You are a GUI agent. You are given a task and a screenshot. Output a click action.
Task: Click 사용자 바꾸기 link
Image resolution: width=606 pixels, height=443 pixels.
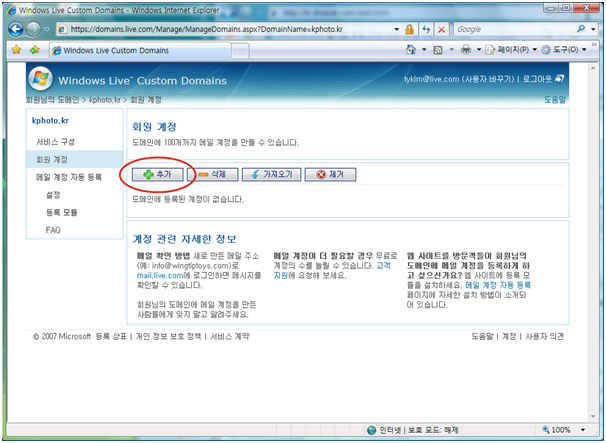[x=488, y=79]
